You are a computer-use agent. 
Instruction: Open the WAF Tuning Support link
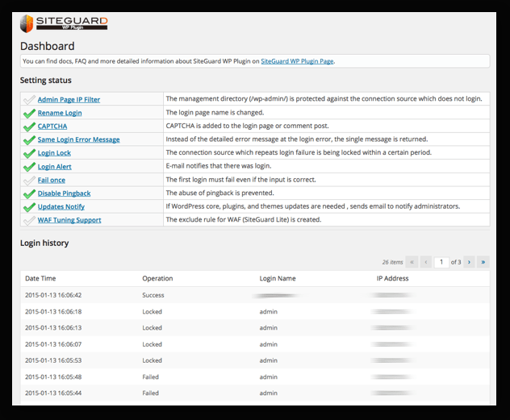click(69, 220)
